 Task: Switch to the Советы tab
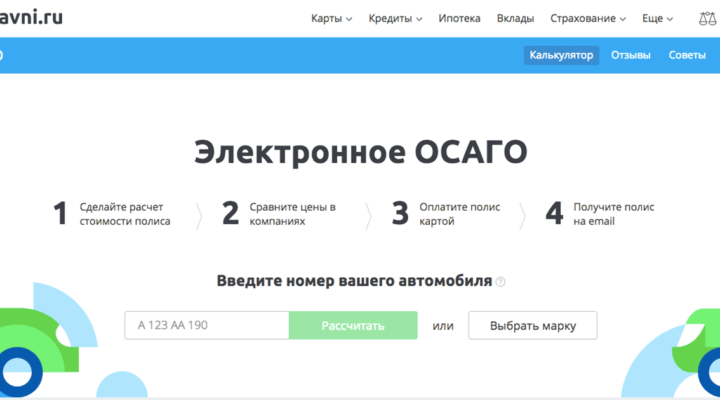tap(687, 55)
